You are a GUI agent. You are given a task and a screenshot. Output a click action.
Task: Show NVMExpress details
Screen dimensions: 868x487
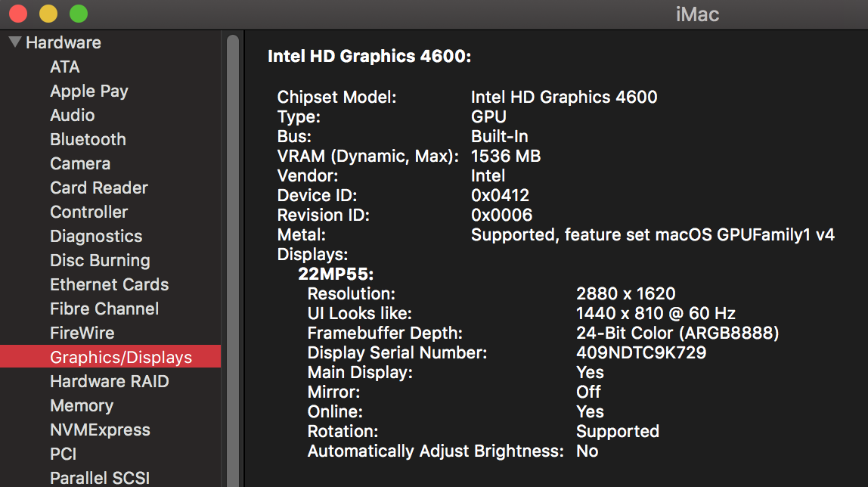(x=101, y=430)
